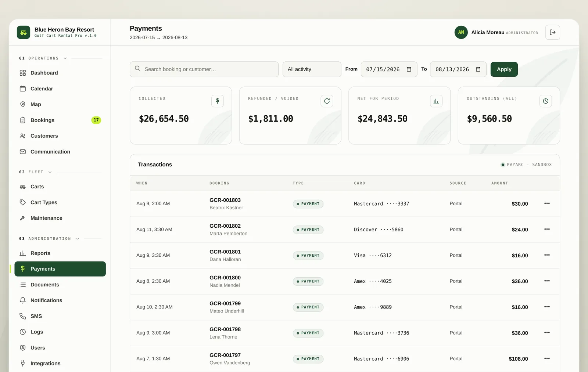Open booking GCR-001801 link
588x372 pixels.
pos(225,252)
